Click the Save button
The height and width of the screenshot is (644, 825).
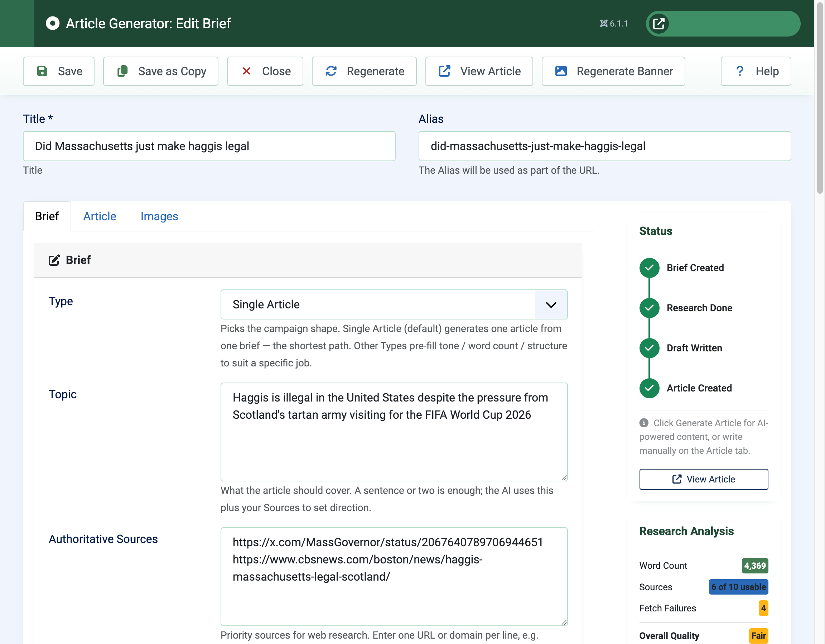pyautogui.click(x=59, y=71)
